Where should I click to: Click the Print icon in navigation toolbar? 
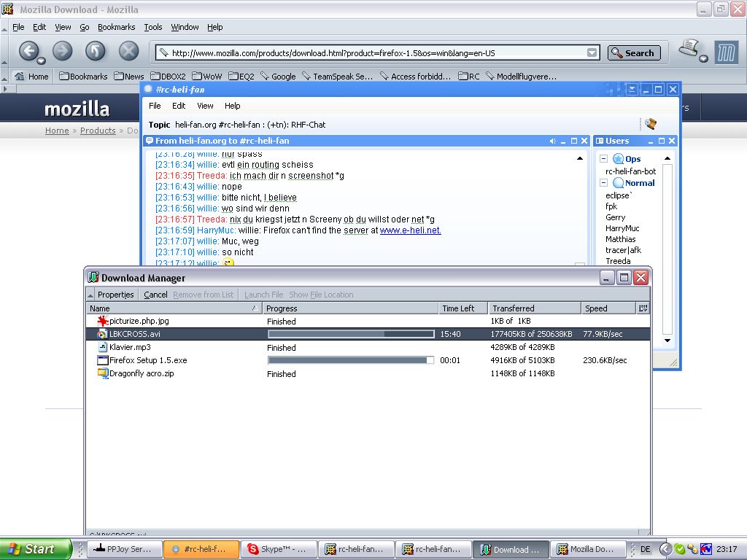(689, 50)
